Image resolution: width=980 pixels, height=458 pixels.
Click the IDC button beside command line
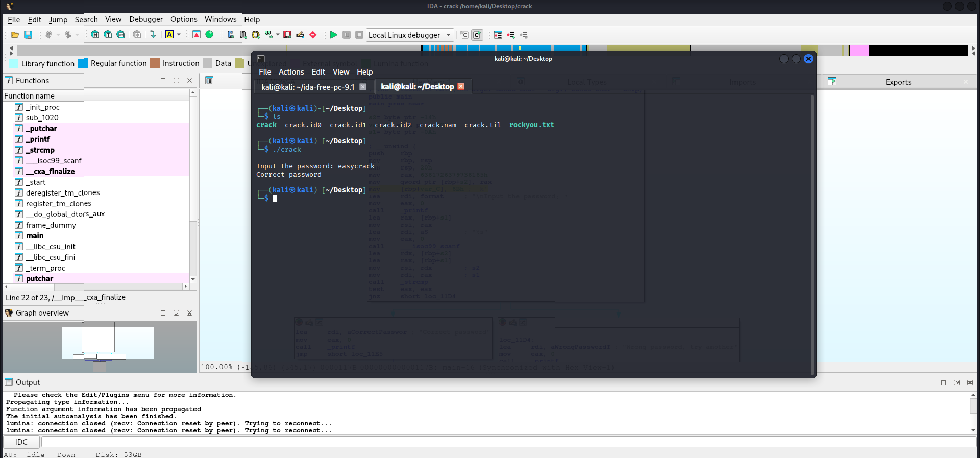click(x=21, y=442)
